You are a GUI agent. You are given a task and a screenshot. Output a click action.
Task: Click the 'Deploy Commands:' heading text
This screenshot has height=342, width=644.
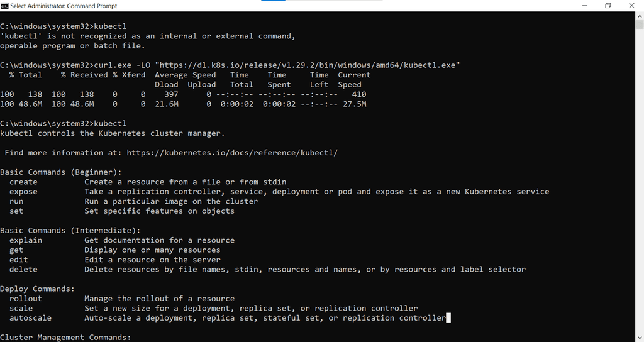(38, 289)
